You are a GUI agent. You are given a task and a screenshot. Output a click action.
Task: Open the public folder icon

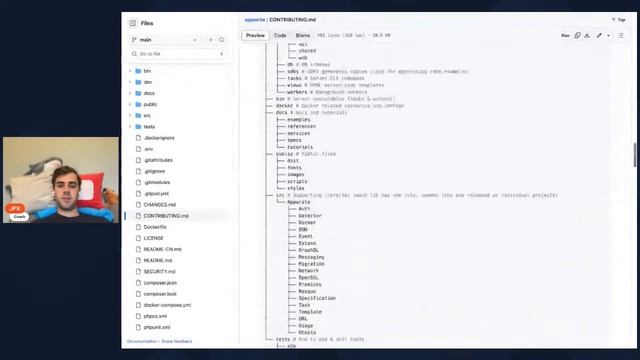[x=138, y=104]
